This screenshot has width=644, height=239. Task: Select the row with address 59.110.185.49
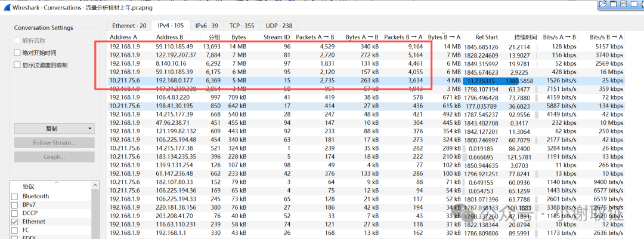pyautogui.click(x=366, y=47)
